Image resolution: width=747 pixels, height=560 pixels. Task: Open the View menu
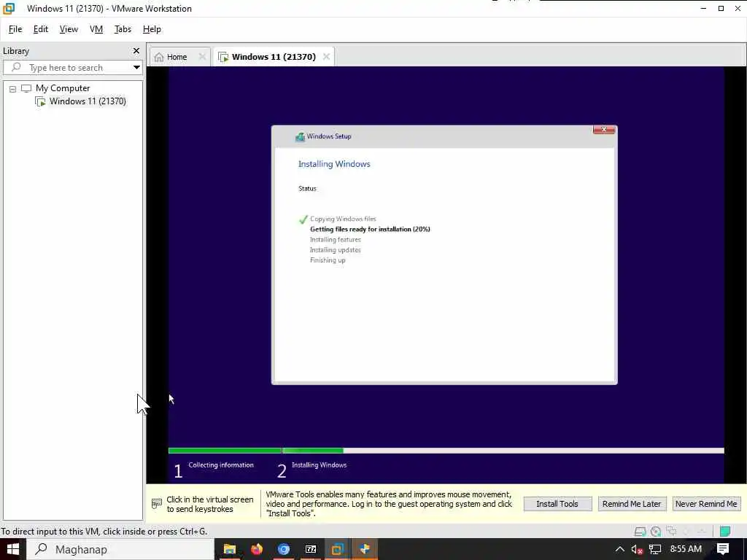tap(69, 29)
